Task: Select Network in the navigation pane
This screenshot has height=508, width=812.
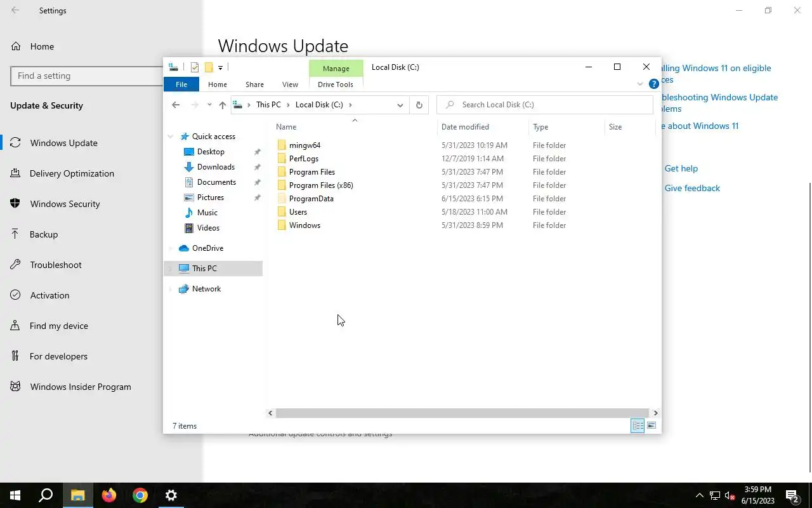Action: click(x=206, y=289)
